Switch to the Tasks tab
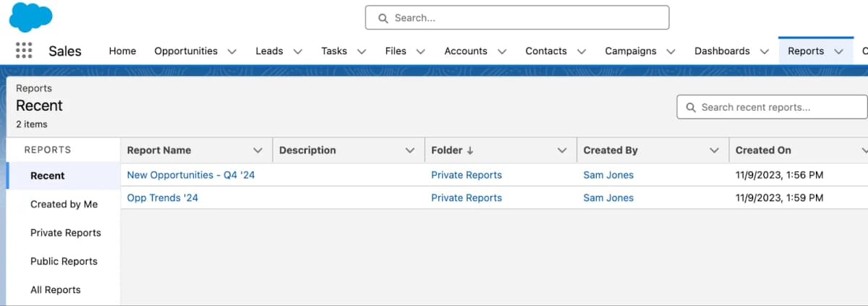Viewport: 868px width, 306px height. tap(334, 51)
